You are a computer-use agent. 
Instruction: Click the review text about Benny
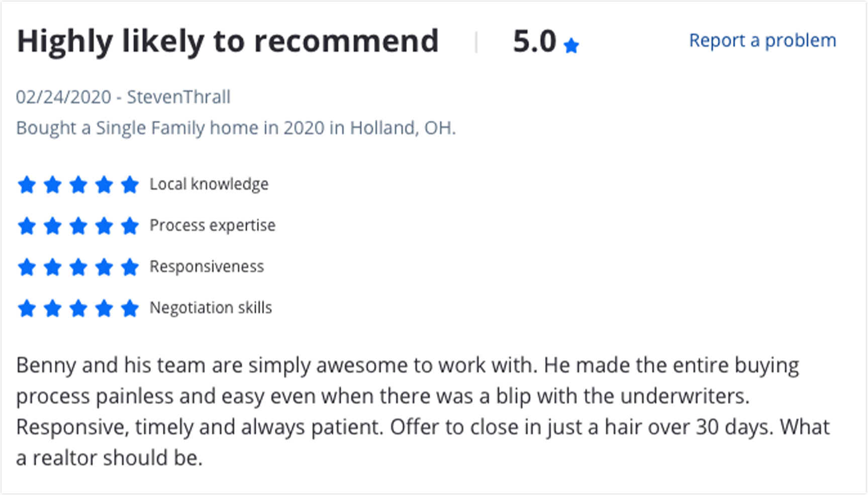(423, 411)
